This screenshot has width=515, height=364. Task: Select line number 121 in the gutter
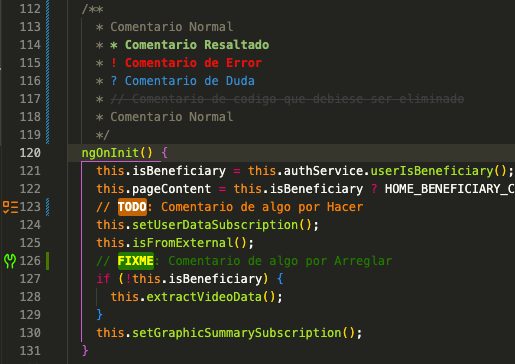30,171
